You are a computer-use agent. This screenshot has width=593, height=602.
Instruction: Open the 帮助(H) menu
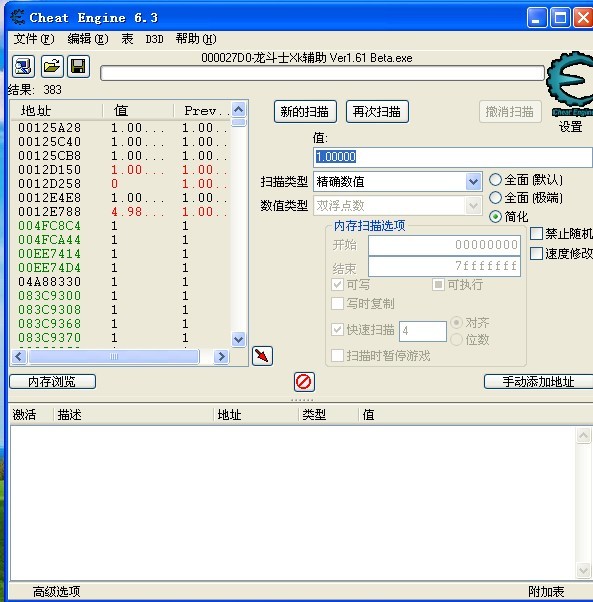196,39
